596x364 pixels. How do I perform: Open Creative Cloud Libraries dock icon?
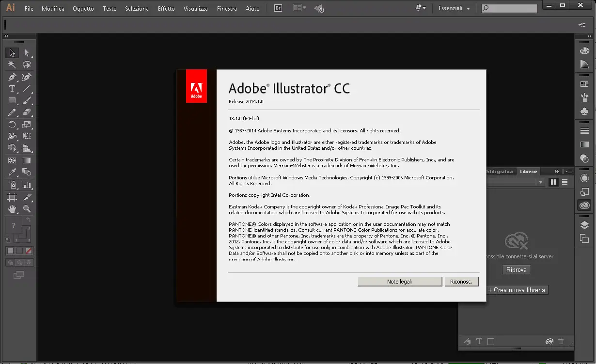585,206
